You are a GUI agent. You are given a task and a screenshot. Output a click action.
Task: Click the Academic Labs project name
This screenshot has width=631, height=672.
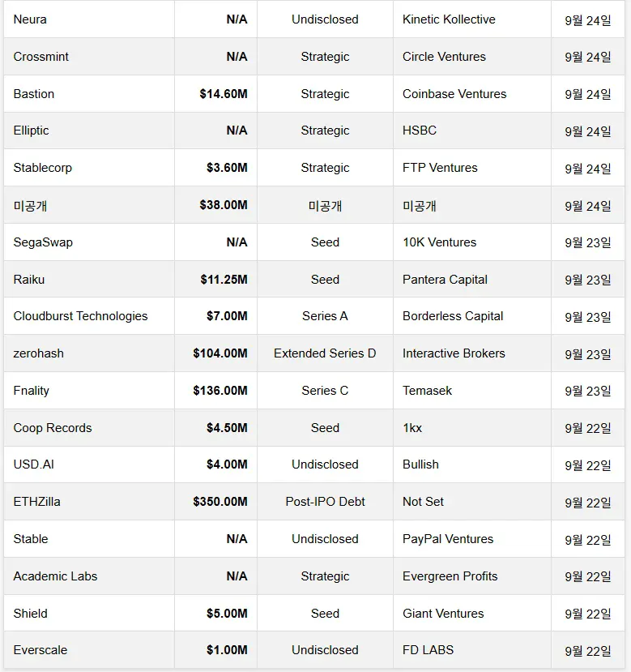[x=55, y=576]
